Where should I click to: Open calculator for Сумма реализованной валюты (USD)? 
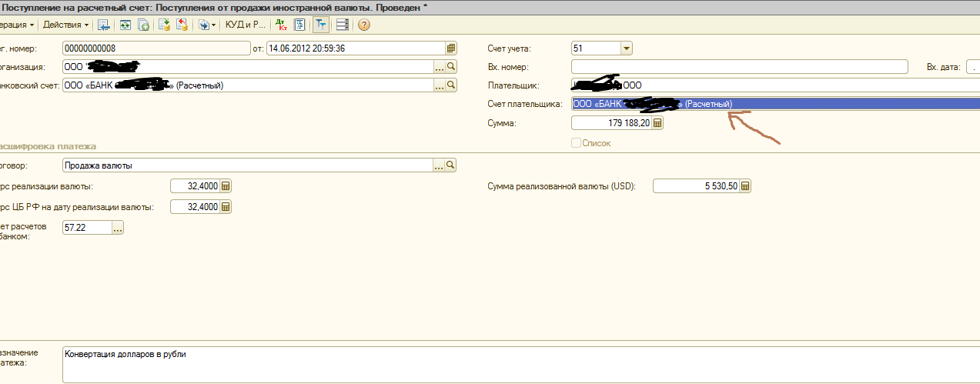point(745,186)
